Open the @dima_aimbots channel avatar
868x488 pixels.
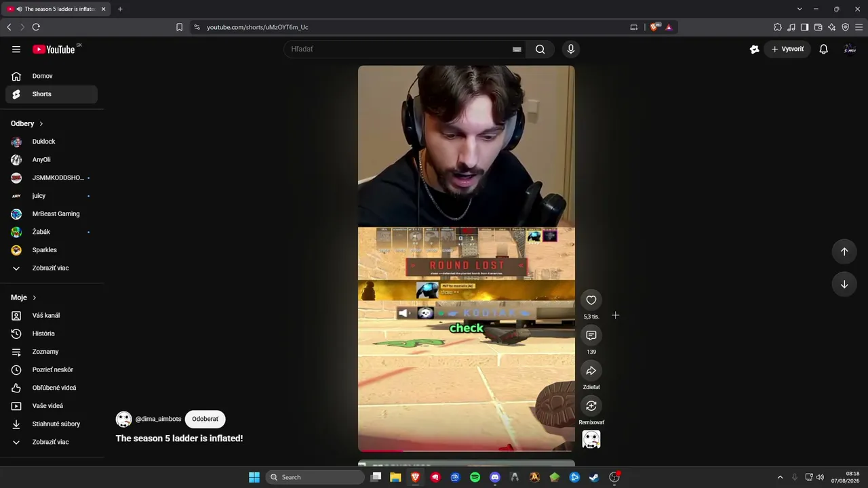pos(124,419)
